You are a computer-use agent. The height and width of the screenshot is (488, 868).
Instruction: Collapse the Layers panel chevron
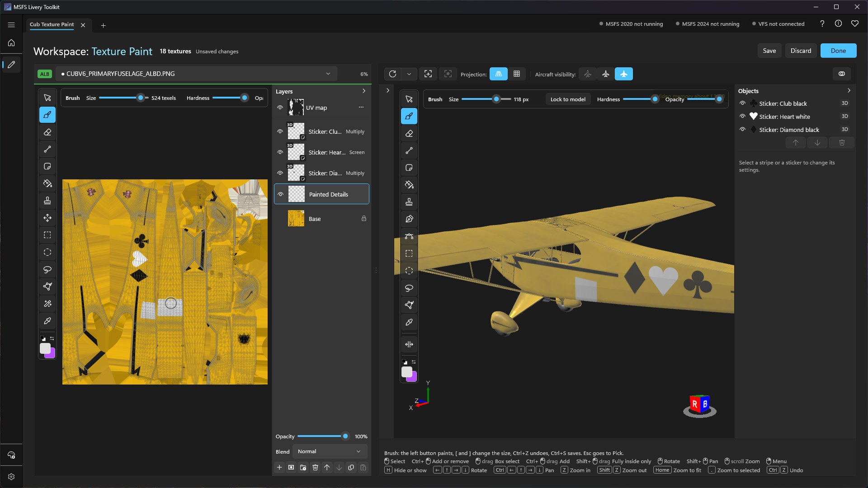point(364,91)
